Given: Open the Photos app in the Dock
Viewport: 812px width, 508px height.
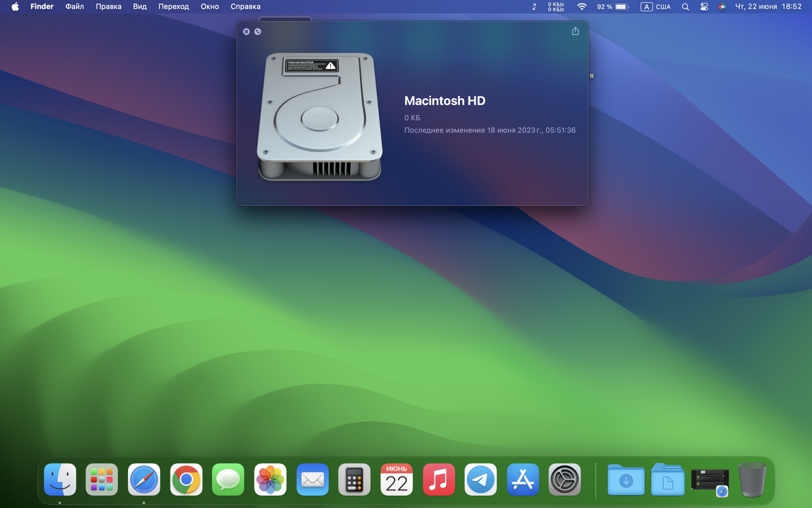Looking at the screenshot, I should click(270, 480).
